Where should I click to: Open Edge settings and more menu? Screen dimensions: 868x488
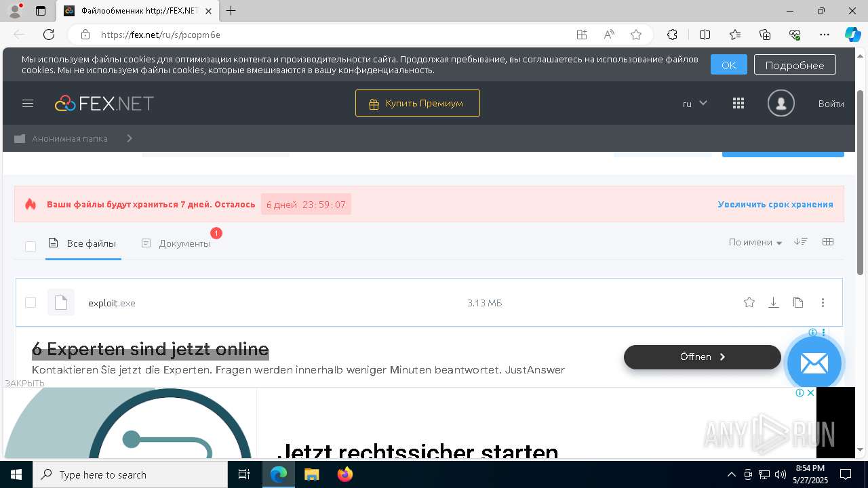[x=825, y=35]
